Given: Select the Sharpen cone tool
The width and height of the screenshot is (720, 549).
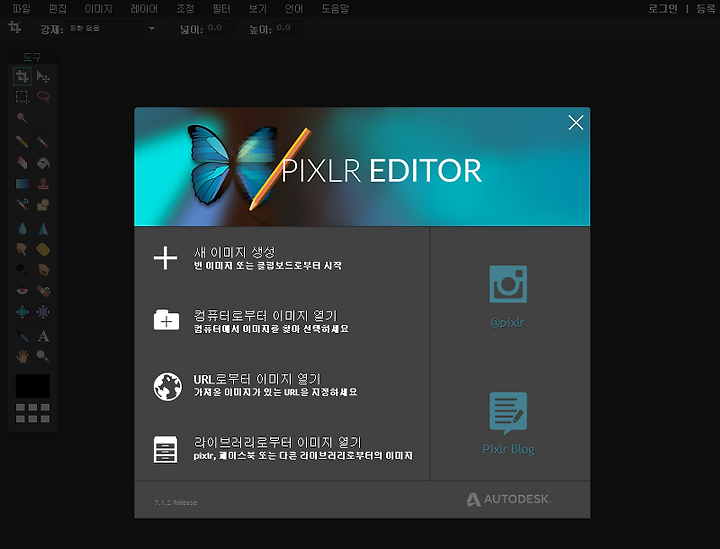Looking at the screenshot, I should coord(43,229).
